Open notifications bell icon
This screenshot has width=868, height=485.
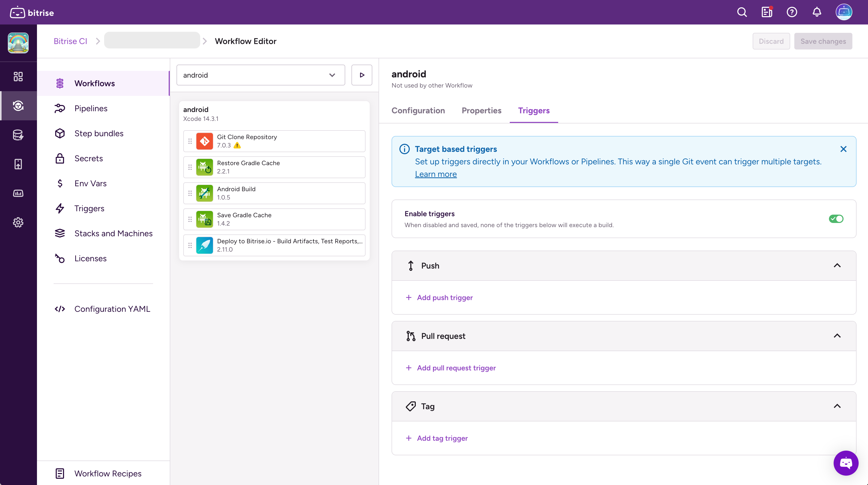tap(817, 12)
